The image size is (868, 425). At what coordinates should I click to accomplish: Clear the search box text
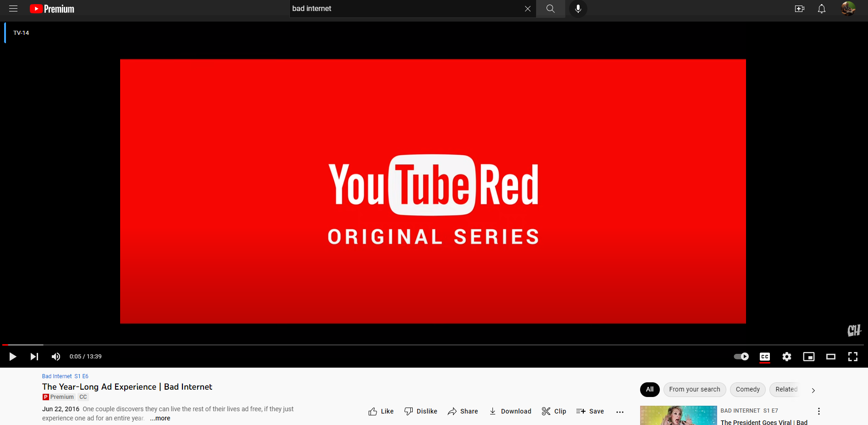tap(528, 9)
